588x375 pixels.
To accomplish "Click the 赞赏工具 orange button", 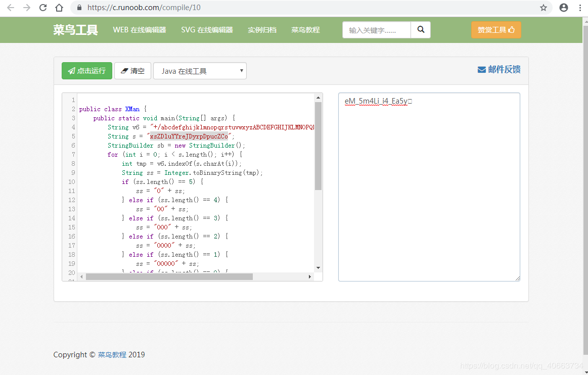I will click(496, 30).
